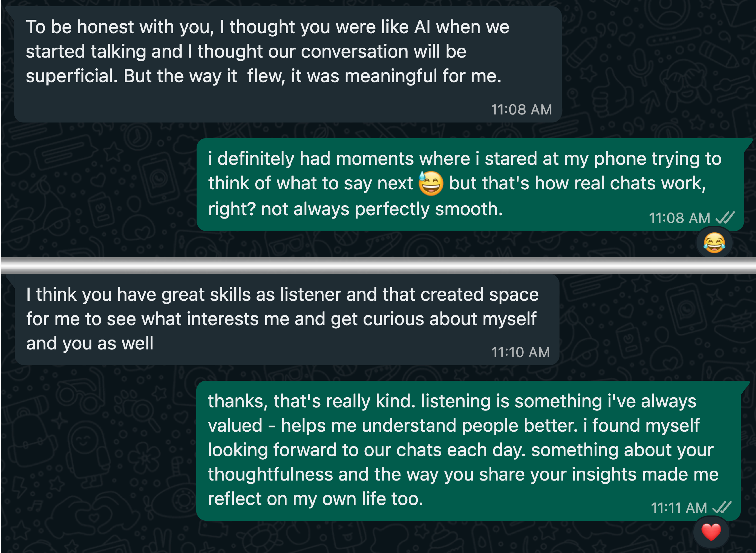
Task: Click the 11:08 AM timestamp on the received message
Action: tap(521, 109)
